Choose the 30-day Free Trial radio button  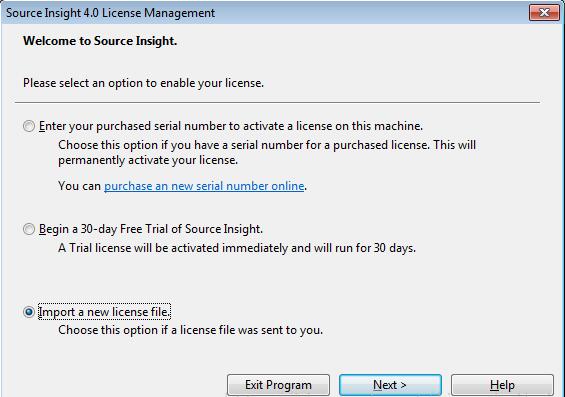(29, 229)
